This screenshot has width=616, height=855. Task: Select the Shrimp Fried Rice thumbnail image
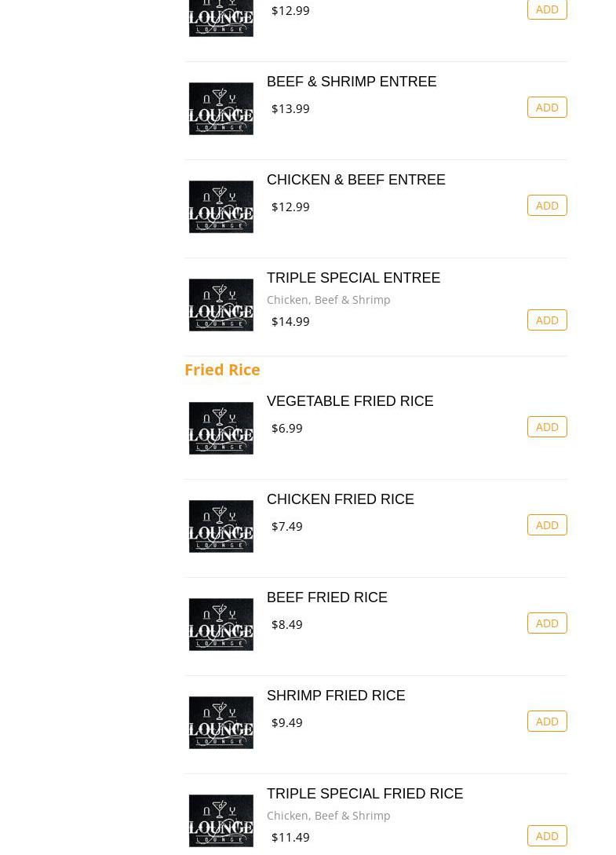[221, 723]
